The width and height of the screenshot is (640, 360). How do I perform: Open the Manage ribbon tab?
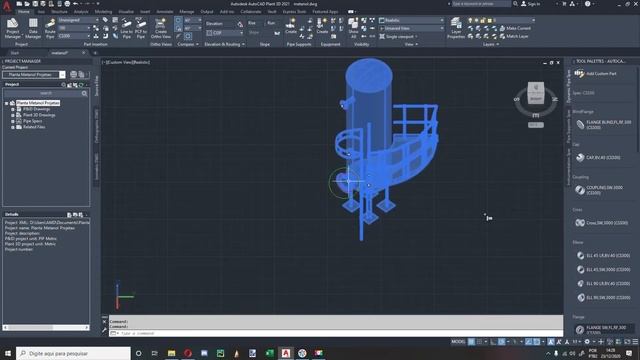point(187,11)
